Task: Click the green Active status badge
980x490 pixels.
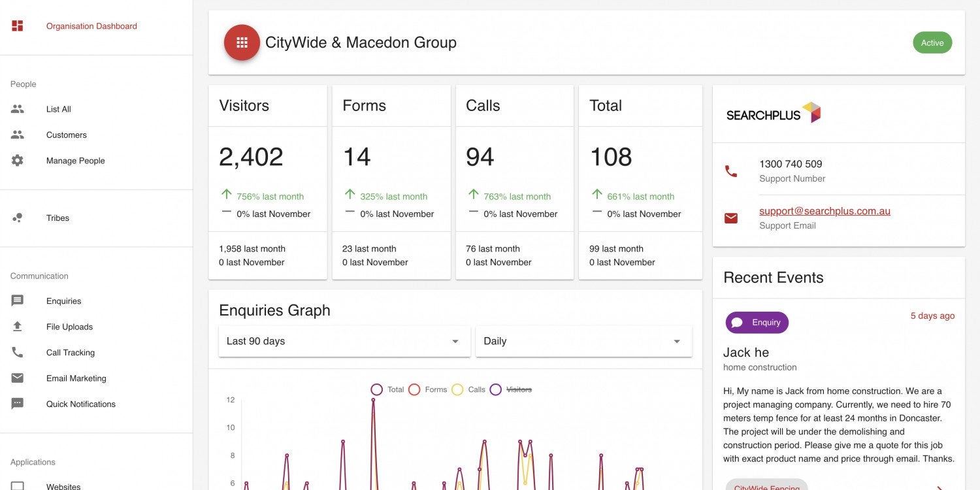Action: pos(932,42)
